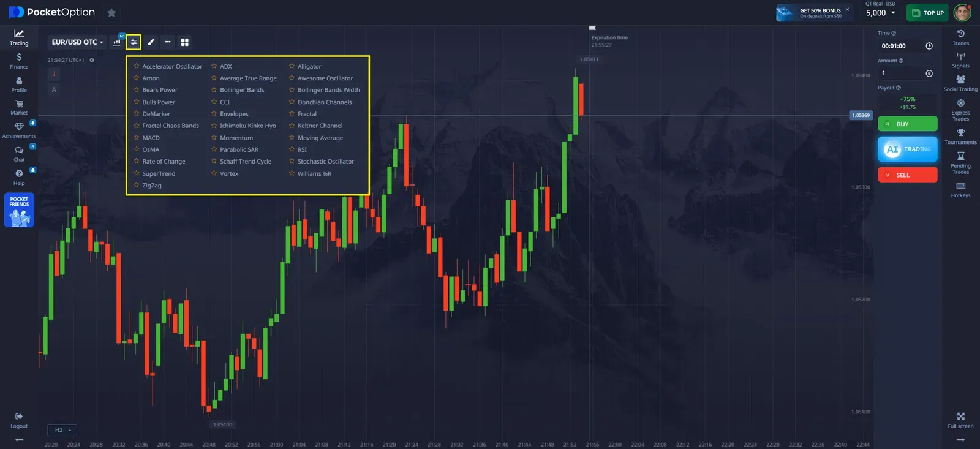The height and width of the screenshot is (449, 980).
Task: Open the H2 timeframe selector
Action: click(x=62, y=430)
